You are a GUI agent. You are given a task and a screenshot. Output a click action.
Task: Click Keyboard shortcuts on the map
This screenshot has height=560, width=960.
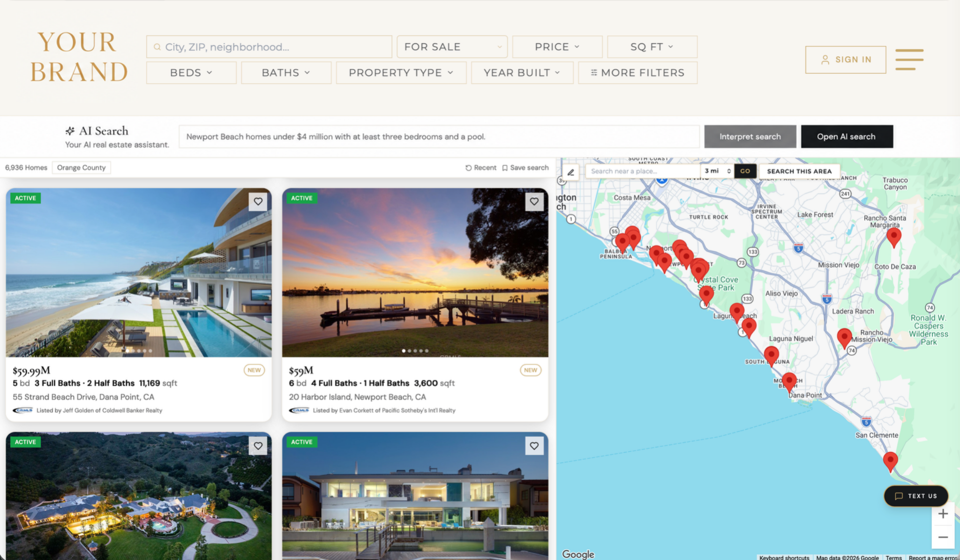tap(784, 557)
